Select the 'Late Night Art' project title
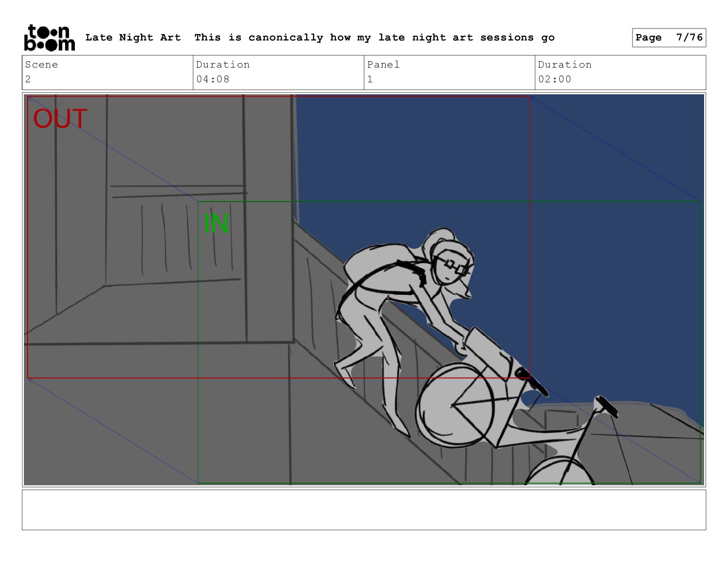Image resolution: width=728 pixels, height=563 pixels. (x=133, y=37)
